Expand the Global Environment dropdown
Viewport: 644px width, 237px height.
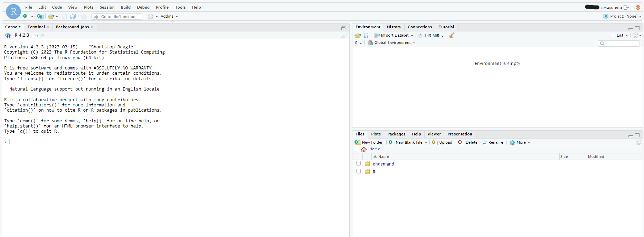(x=392, y=43)
